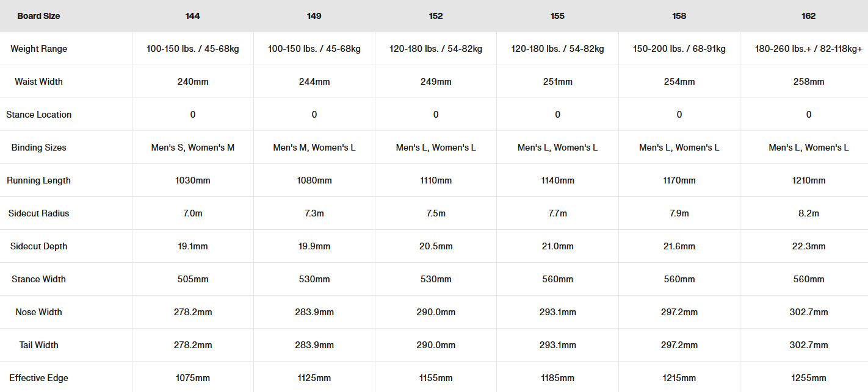Select the 505mm stance width value
The width and height of the screenshot is (868, 392).
[192, 279]
